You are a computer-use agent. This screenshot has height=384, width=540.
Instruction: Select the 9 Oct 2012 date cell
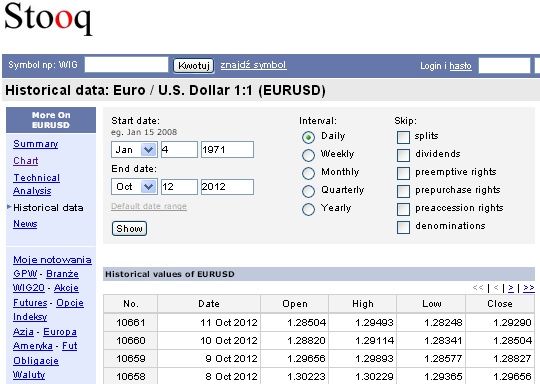[209, 358]
